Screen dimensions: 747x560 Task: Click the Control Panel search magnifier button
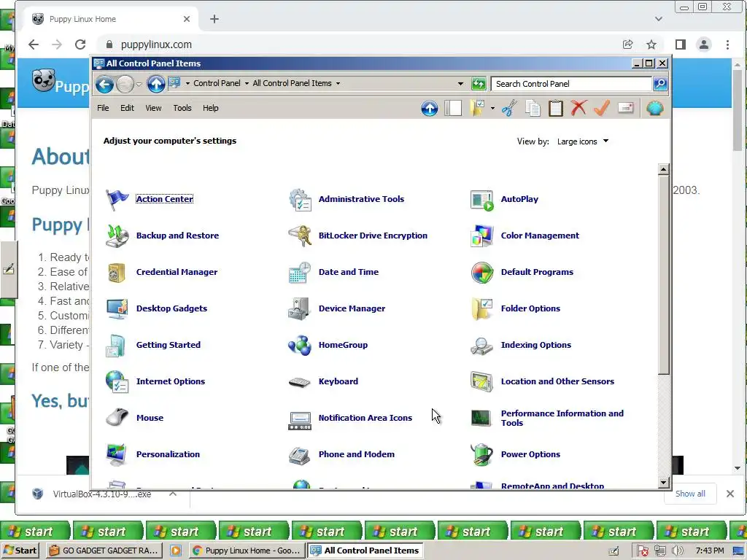pos(659,84)
